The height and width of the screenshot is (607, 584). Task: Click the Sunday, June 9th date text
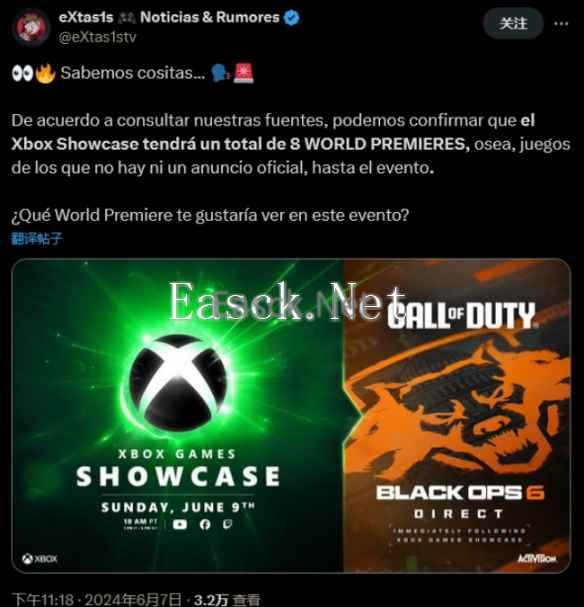(178, 507)
